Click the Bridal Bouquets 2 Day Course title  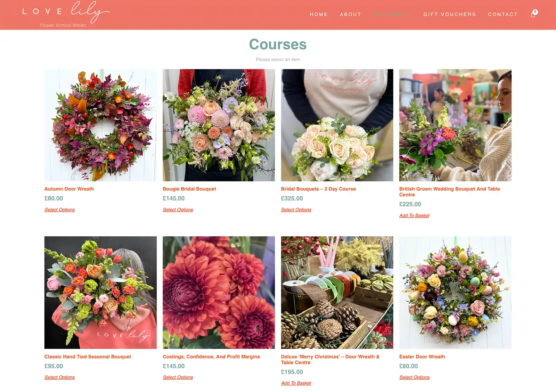318,189
